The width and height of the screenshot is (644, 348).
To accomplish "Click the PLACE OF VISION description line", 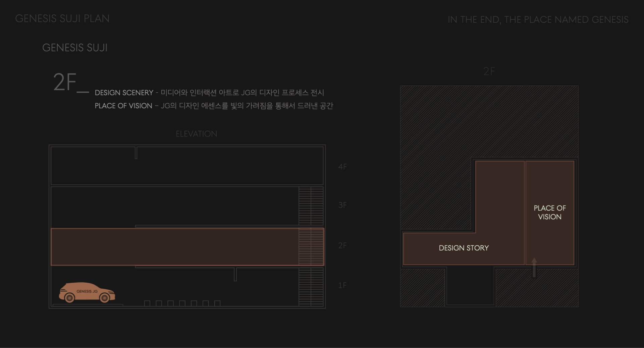I will point(214,106).
